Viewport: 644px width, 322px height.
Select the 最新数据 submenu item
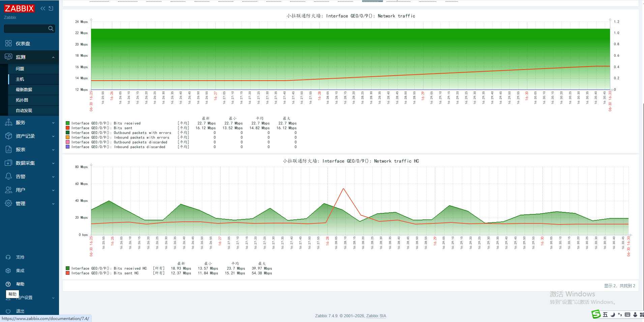34,89
